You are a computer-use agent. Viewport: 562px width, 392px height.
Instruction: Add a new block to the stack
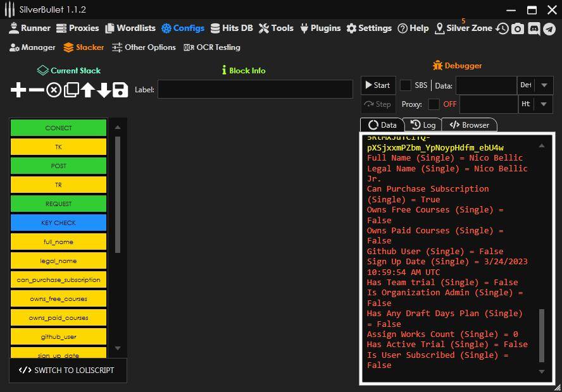pyautogui.click(x=18, y=89)
